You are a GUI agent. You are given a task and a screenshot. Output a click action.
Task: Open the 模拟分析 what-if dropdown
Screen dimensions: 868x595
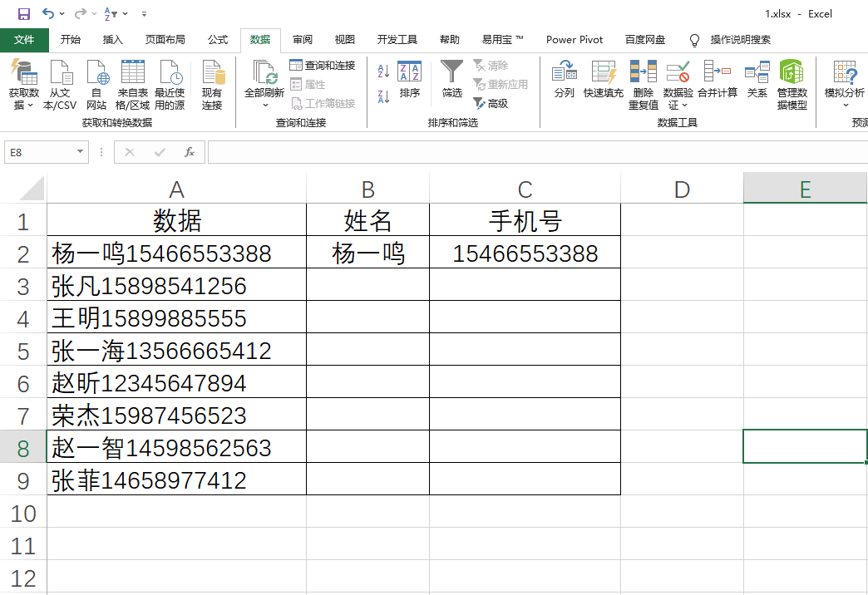tap(845, 84)
